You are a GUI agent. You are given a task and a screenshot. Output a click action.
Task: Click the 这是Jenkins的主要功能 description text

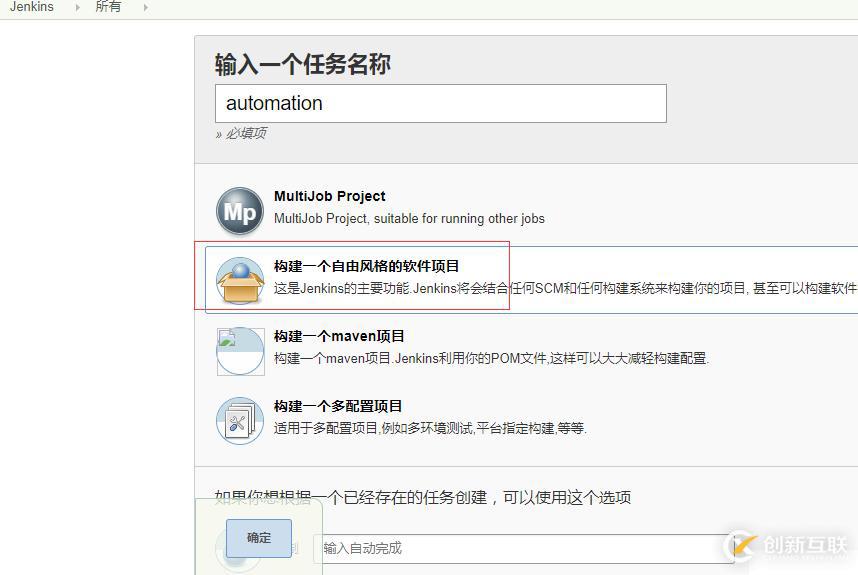566,288
